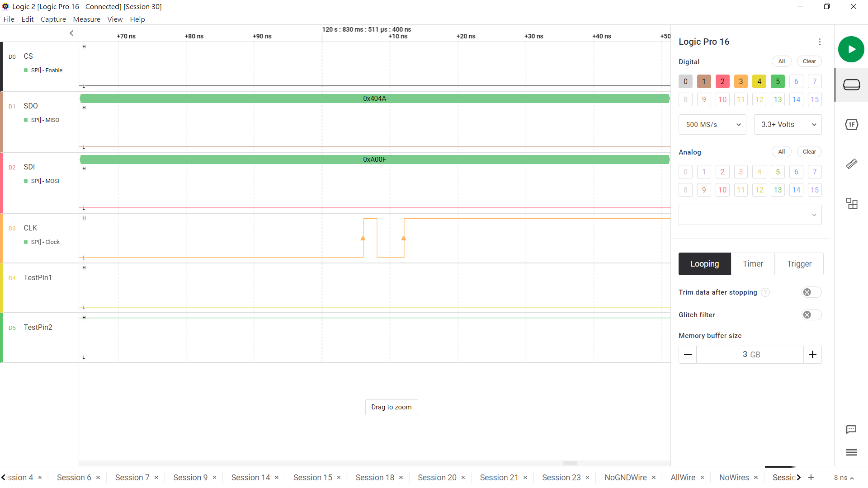
Task: Open the 500 MS/s sample rate dropdown
Action: (712, 125)
